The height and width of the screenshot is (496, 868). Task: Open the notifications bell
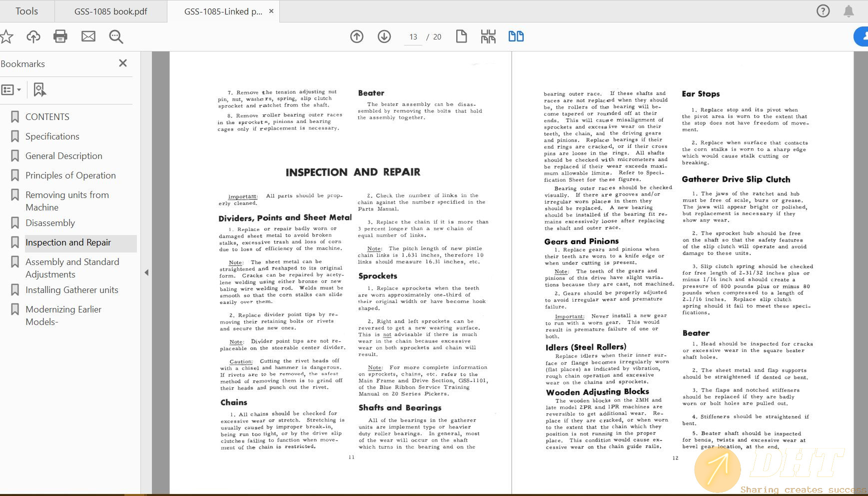click(x=849, y=11)
